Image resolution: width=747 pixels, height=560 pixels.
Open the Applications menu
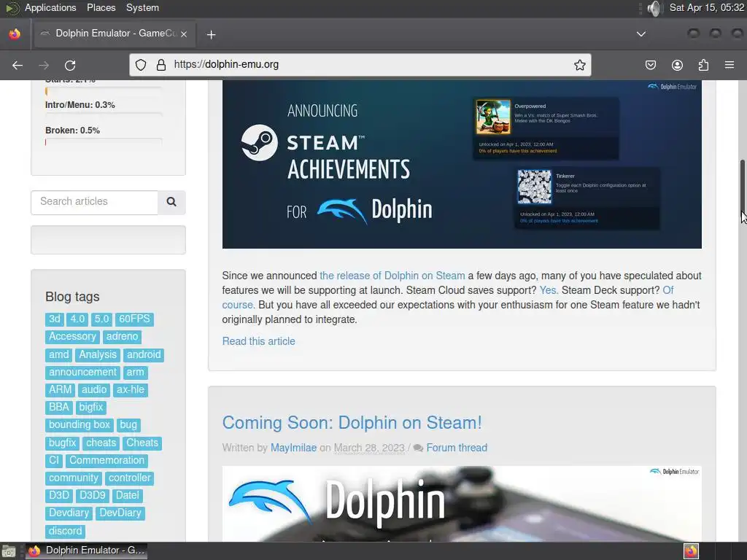50,7
